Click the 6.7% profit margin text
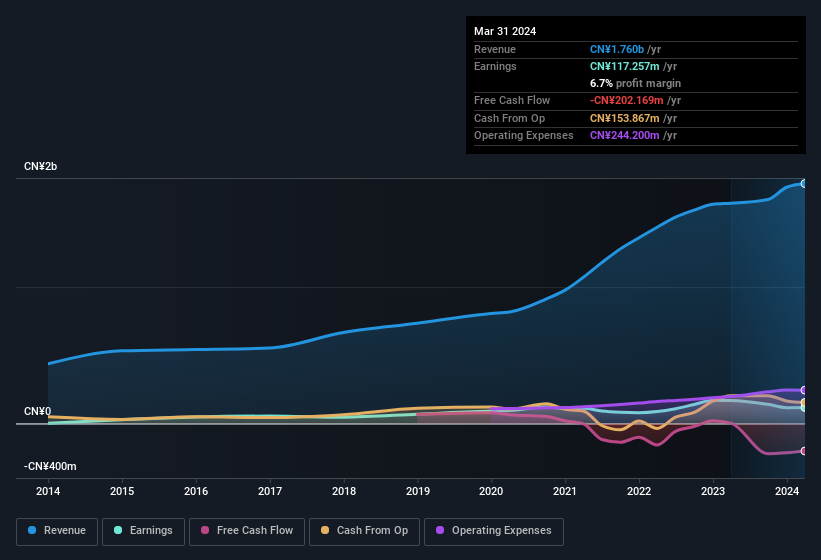Viewport: 821px width, 560px height. click(x=635, y=83)
